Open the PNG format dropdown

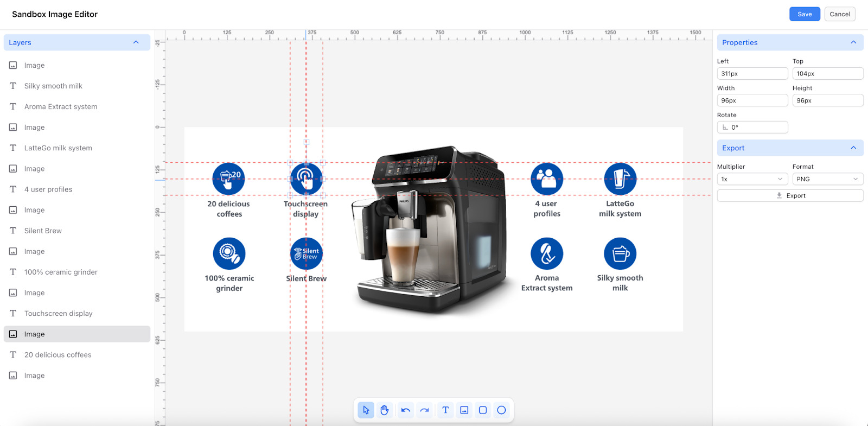(827, 179)
